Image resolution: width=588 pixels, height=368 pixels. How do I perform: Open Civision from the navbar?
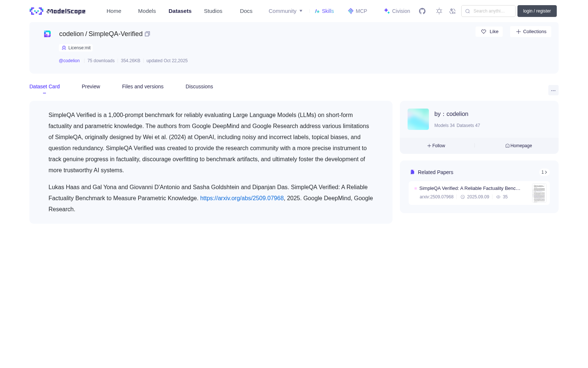pos(397,11)
